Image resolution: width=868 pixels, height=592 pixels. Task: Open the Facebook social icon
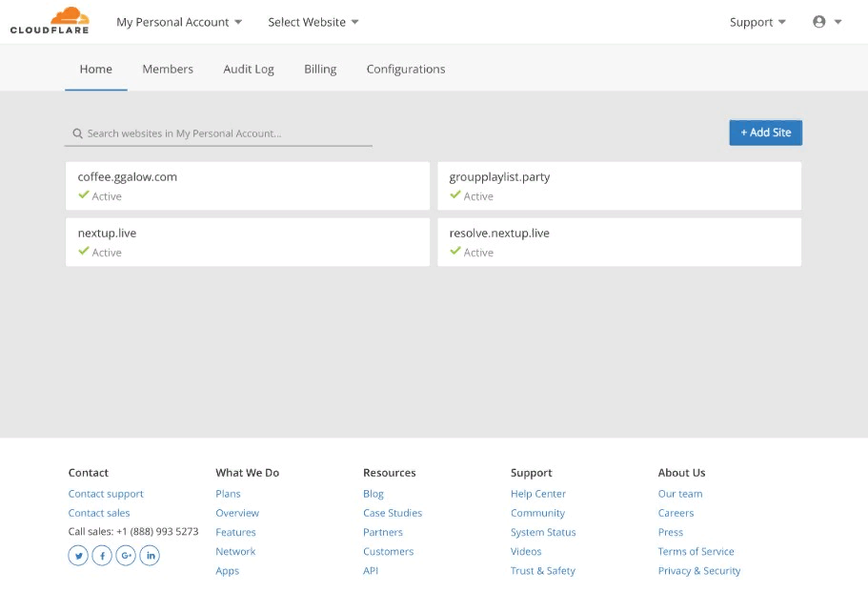(x=102, y=556)
